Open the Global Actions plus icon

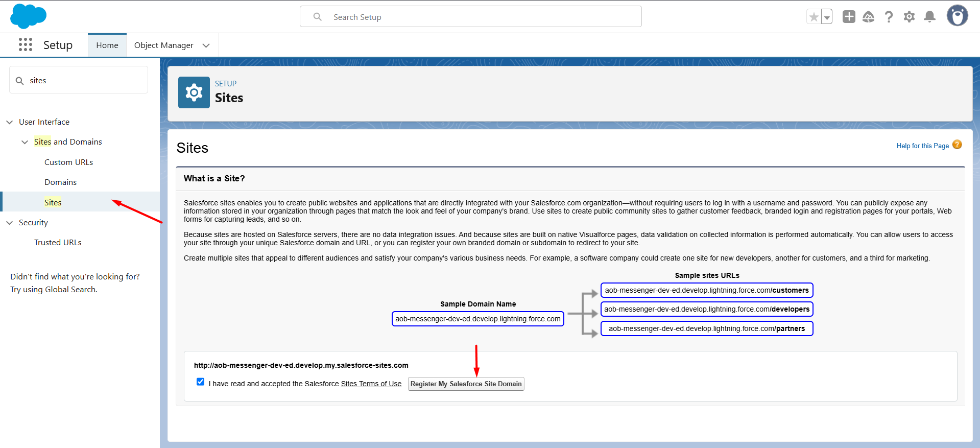tap(849, 17)
